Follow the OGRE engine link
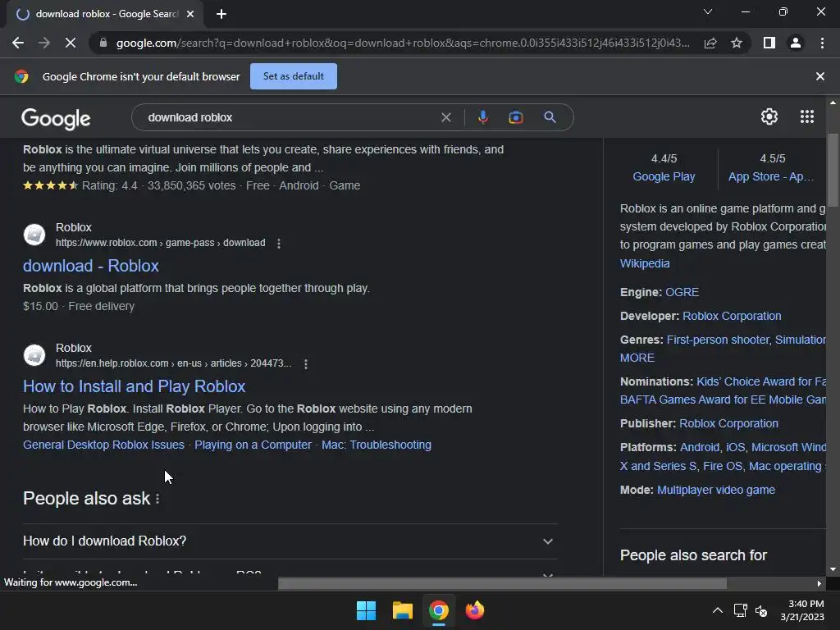The height and width of the screenshot is (630, 840). 682,292
